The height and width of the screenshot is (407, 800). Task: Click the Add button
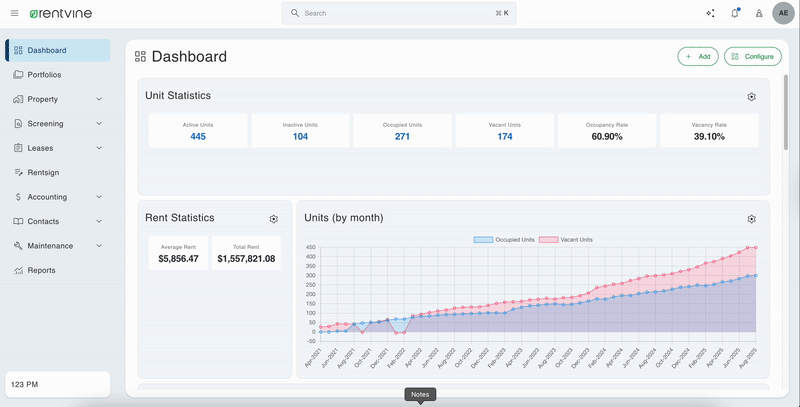(x=697, y=57)
